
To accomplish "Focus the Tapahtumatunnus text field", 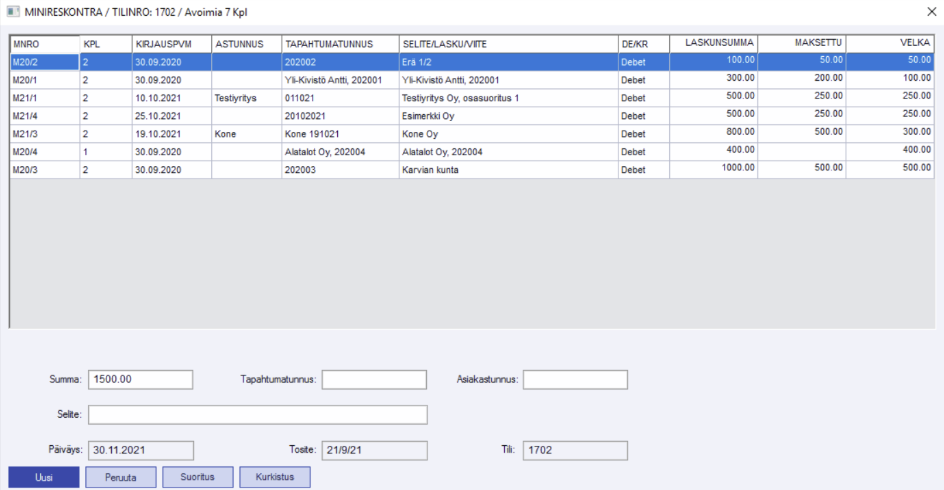I will coord(374,380).
